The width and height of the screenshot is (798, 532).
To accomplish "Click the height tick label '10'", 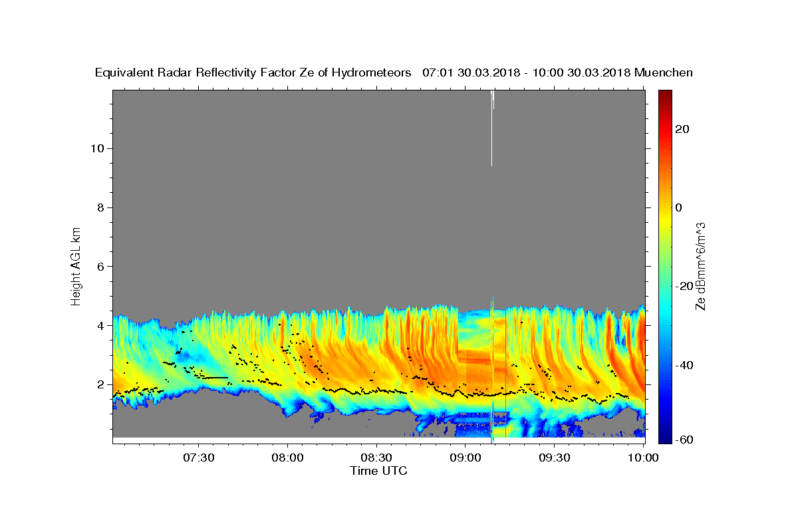I will coord(97,148).
